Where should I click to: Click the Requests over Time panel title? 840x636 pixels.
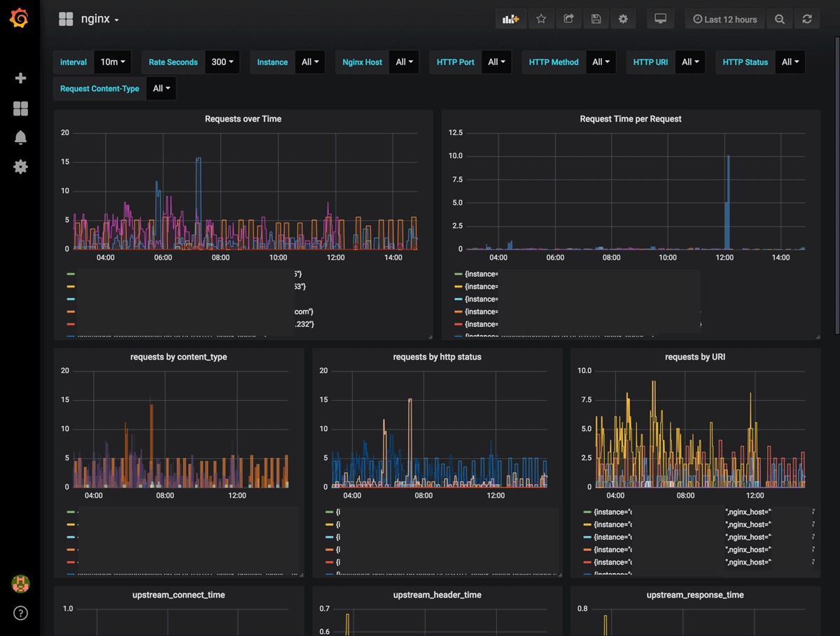pyautogui.click(x=243, y=119)
